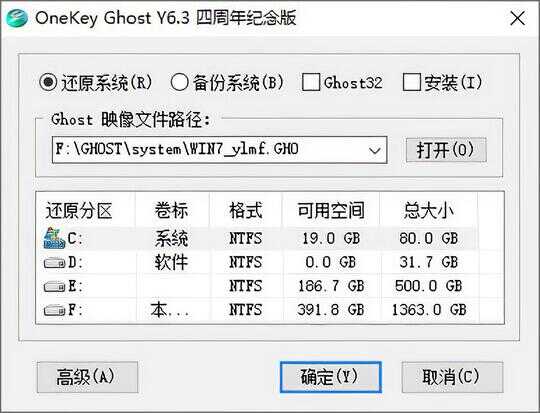Click the 取消(C) button
The image size is (540, 413).
[452, 377]
